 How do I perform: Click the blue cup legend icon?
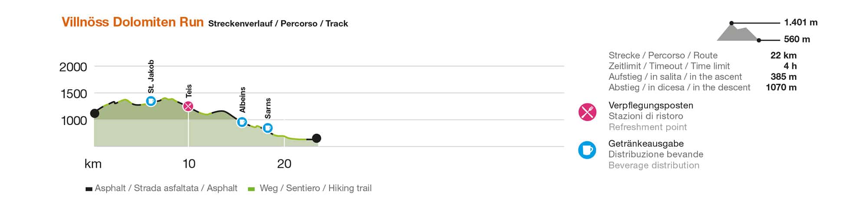point(587,150)
